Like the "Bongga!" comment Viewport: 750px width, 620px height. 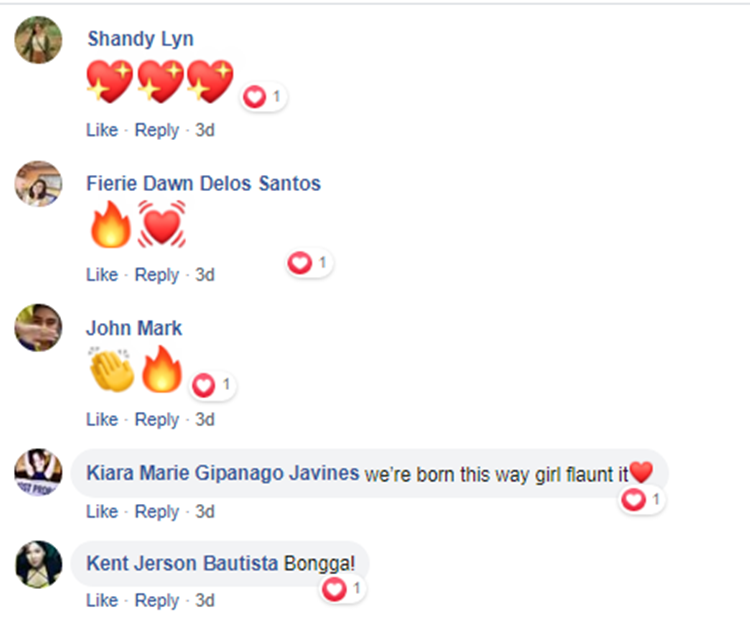[102, 600]
